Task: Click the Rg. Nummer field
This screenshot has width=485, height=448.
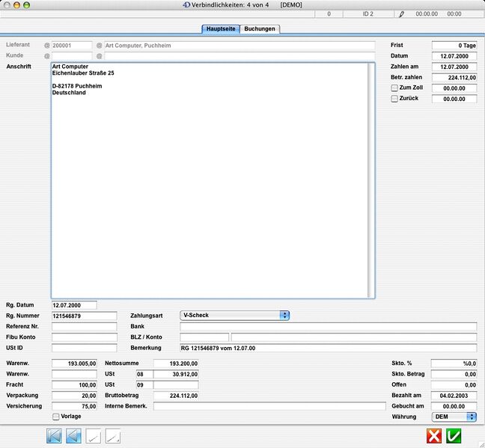Action: pos(84,316)
